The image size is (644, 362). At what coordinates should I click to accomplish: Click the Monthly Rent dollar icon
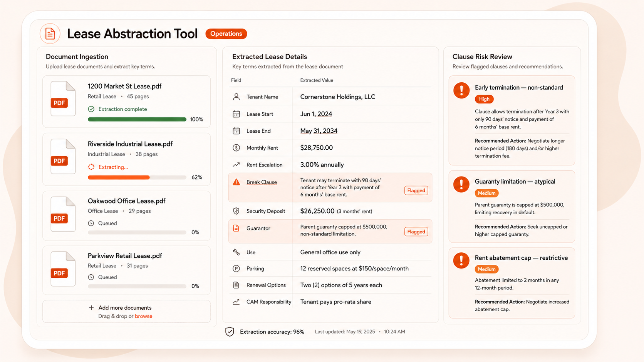pyautogui.click(x=236, y=148)
